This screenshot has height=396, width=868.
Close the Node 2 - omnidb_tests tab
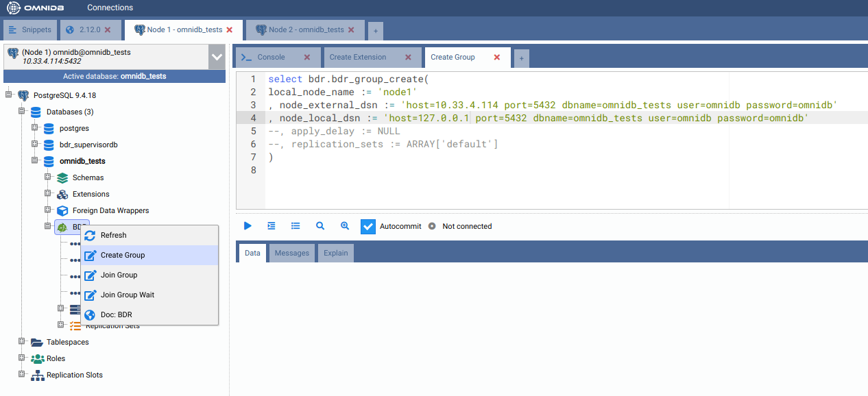point(352,30)
